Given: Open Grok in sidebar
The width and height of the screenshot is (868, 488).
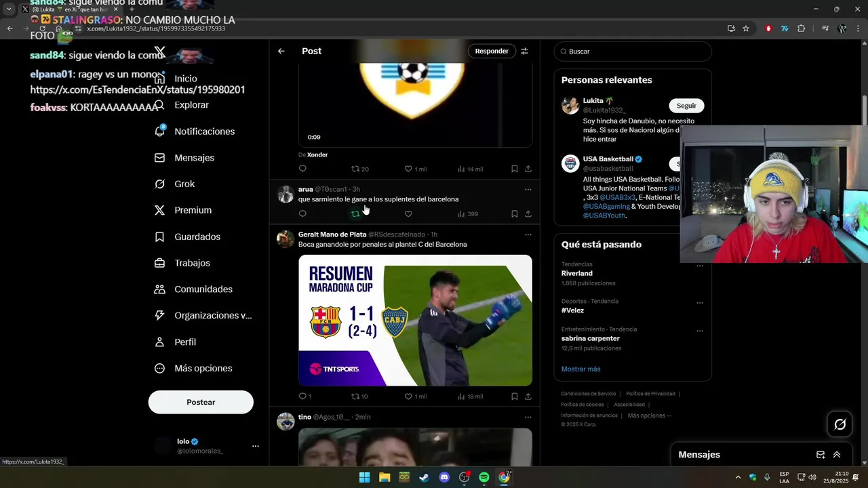Looking at the screenshot, I should pos(174,184).
